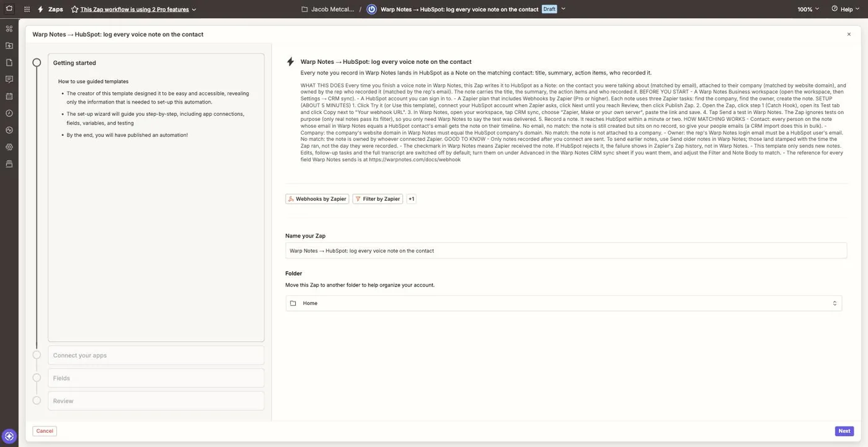
Task: Click the folder icon beside Jacob Metcal...
Action: 304,9
